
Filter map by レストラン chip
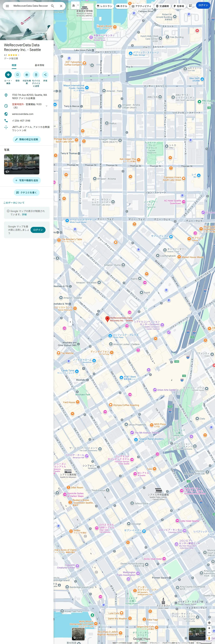pos(105,6)
